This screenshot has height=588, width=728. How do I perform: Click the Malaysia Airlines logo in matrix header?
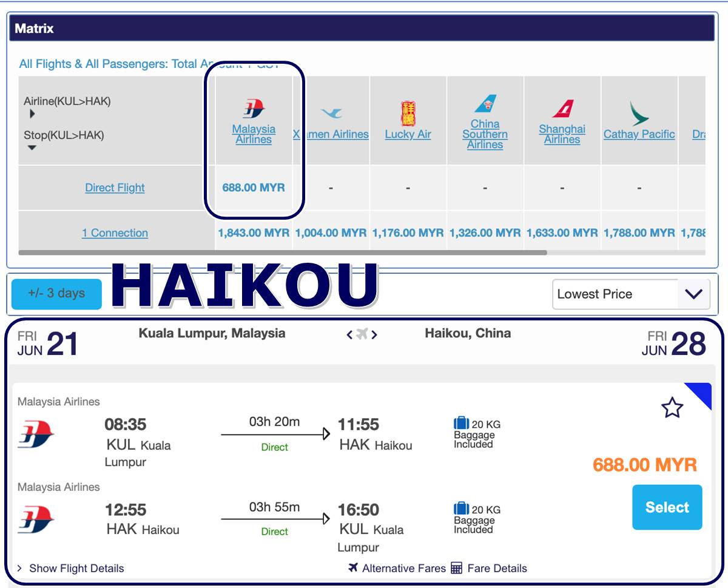(254, 109)
